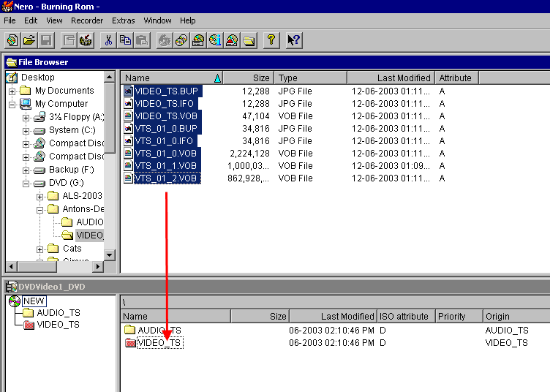
Task: Select the Cats folder label in the tree
Action: 72,249
